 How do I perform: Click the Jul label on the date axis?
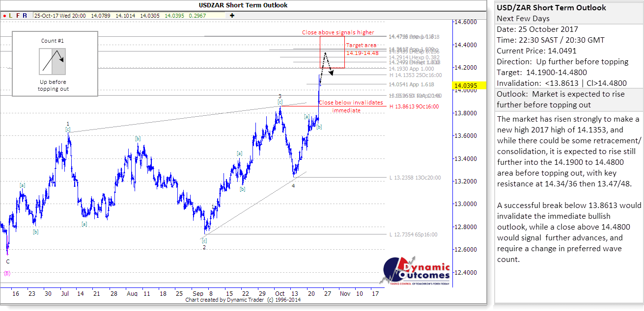(x=64, y=293)
